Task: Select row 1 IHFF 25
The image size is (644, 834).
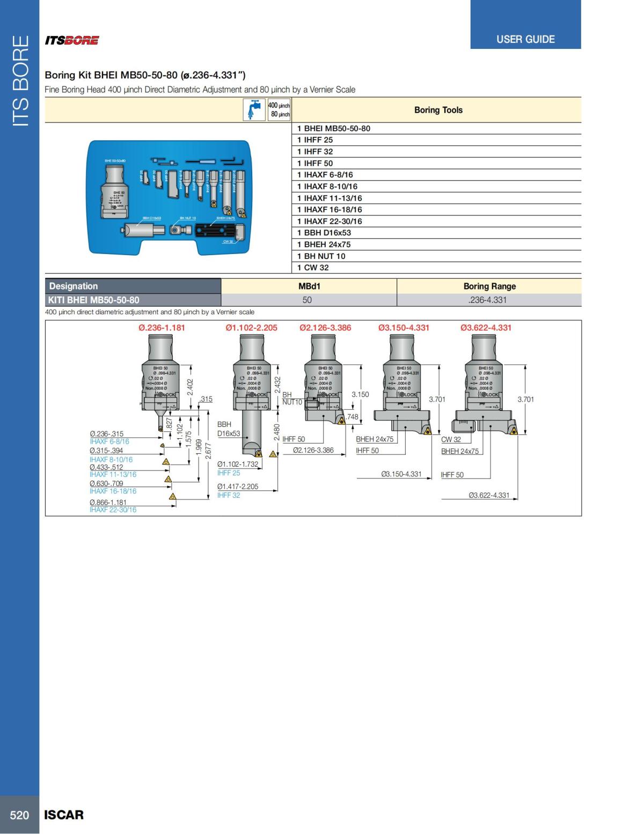Action: pos(436,140)
